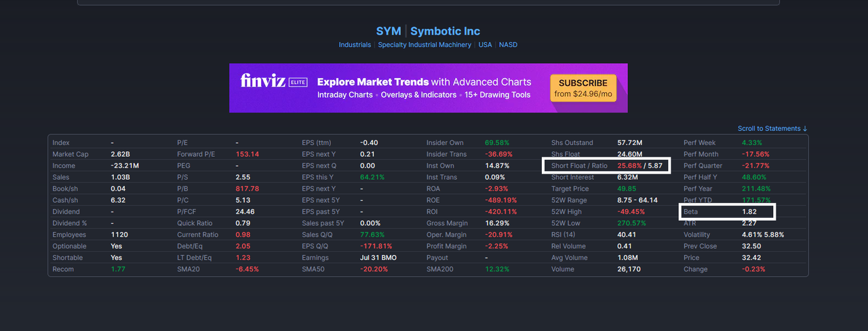
Task: Click the SUBSCRIBE button in the ad
Action: [x=583, y=88]
